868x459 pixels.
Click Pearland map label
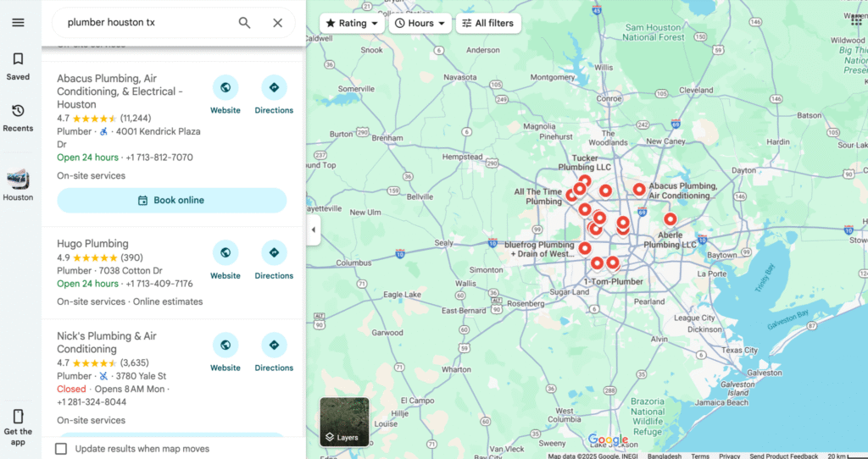coord(649,301)
